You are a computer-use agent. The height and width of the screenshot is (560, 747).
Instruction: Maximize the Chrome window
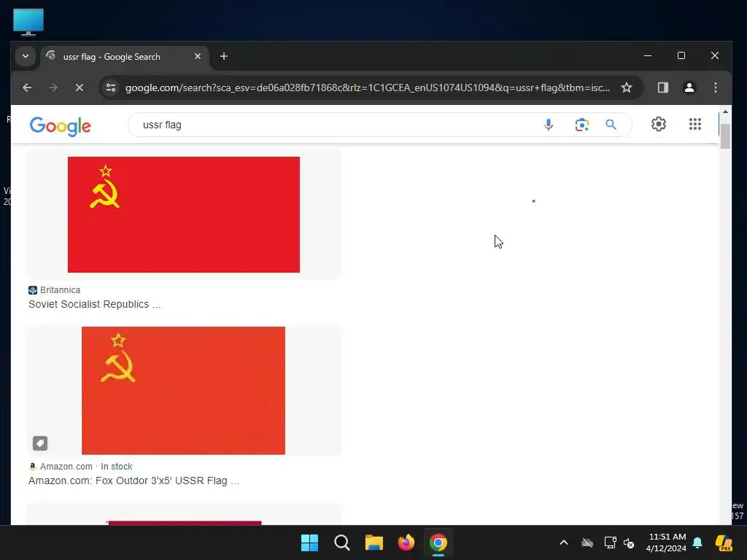coord(681,55)
